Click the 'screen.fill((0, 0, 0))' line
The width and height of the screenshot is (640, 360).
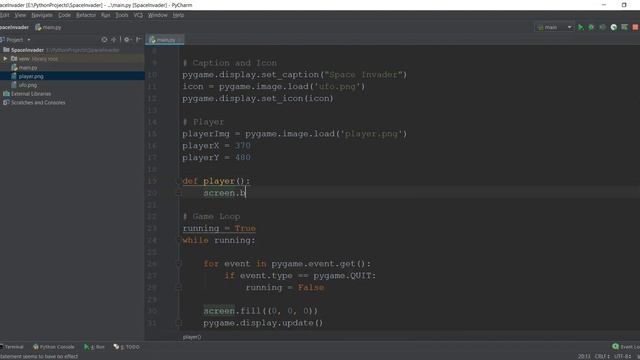click(x=260, y=311)
